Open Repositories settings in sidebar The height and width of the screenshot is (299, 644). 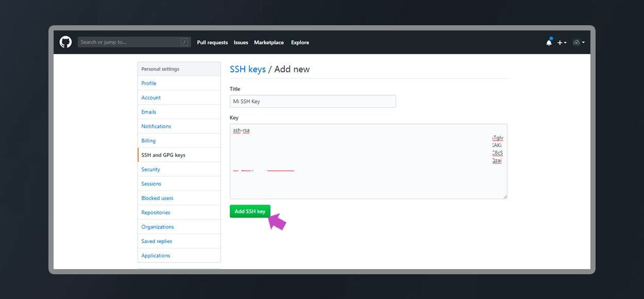[x=179, y=213]
